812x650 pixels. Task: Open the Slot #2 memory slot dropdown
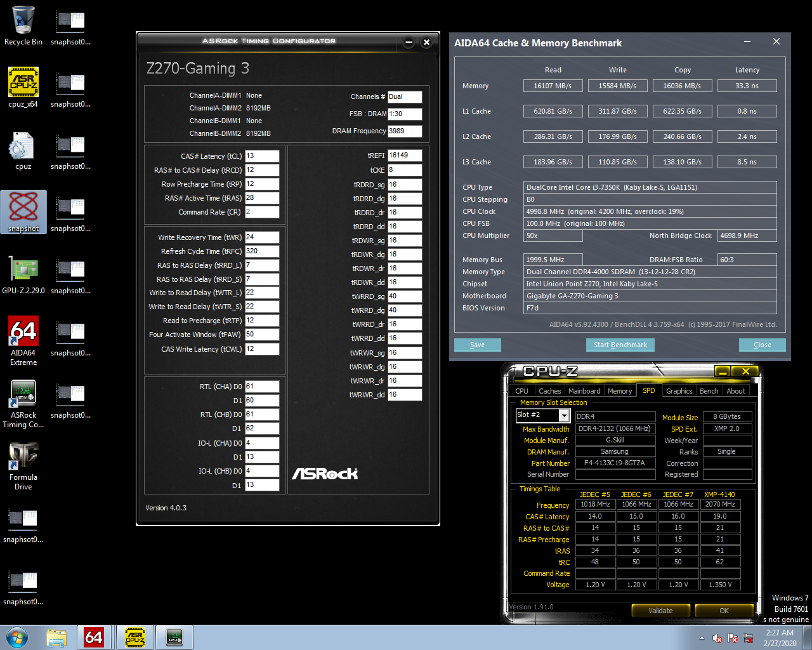point(563,415)
